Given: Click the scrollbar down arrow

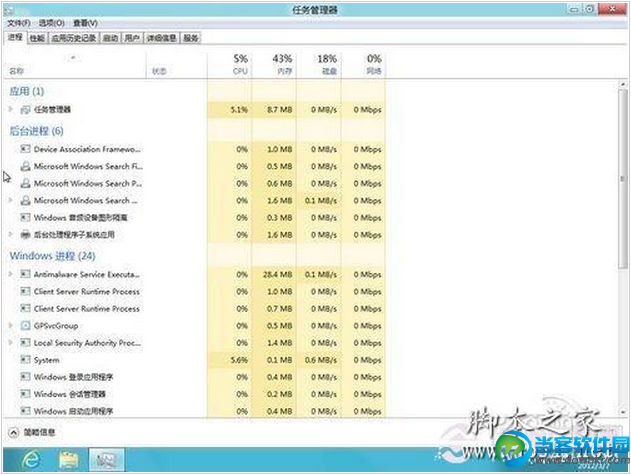Looking at the screenshot, I should (x=623, y=412).
